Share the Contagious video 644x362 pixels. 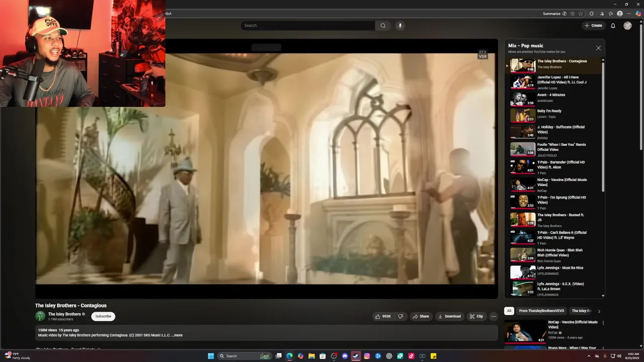421,316
